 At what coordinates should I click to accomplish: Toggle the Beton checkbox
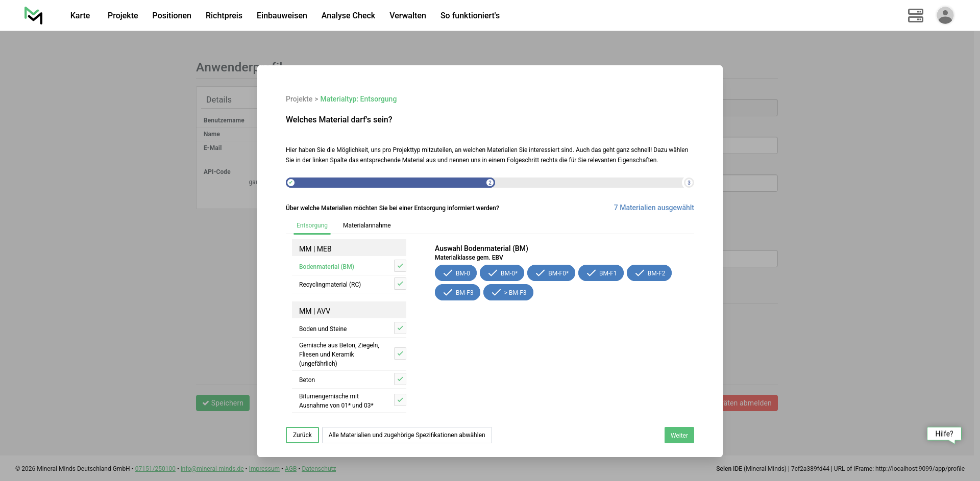coord(400,379)
